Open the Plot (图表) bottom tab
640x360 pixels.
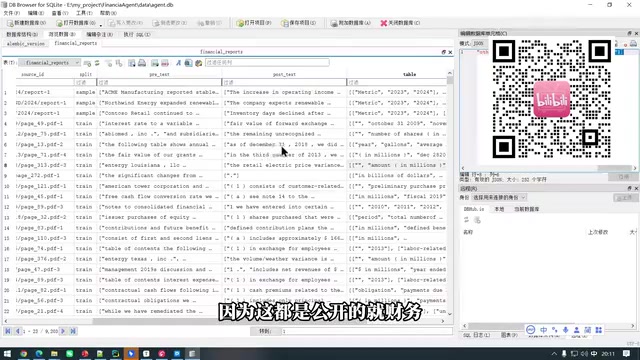(x=509, y=335)
